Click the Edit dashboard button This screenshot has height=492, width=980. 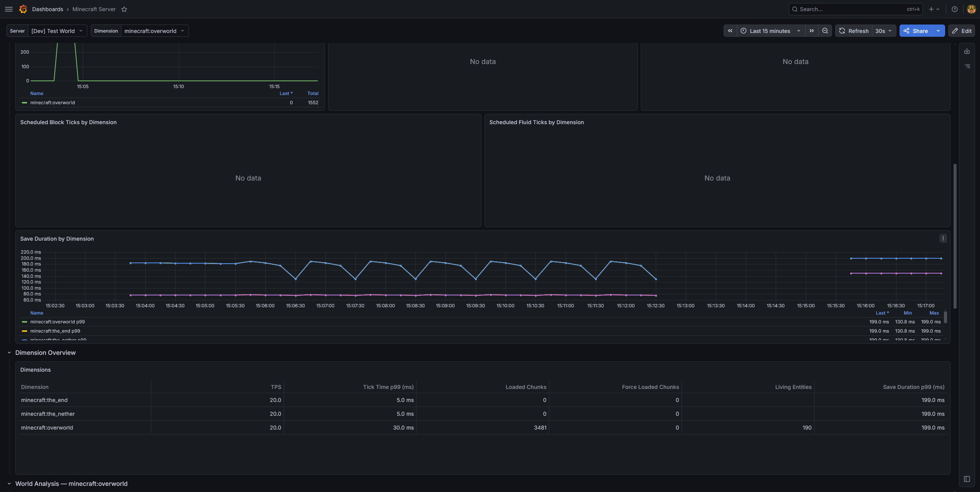(x=962, y=31)
